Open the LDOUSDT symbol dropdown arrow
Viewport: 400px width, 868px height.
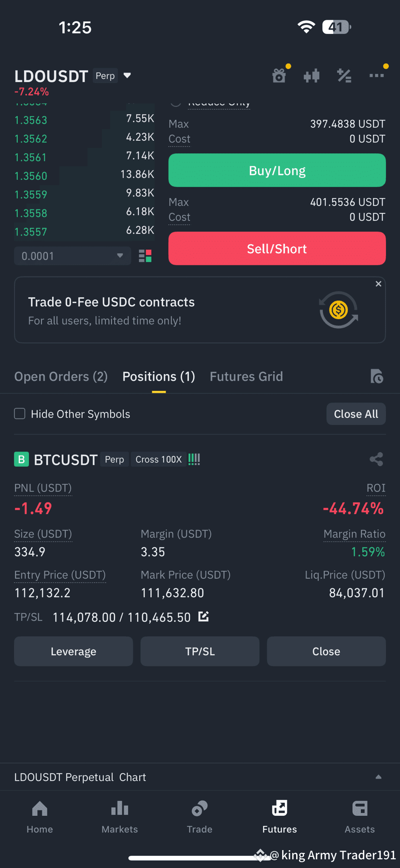pos(128,75)
